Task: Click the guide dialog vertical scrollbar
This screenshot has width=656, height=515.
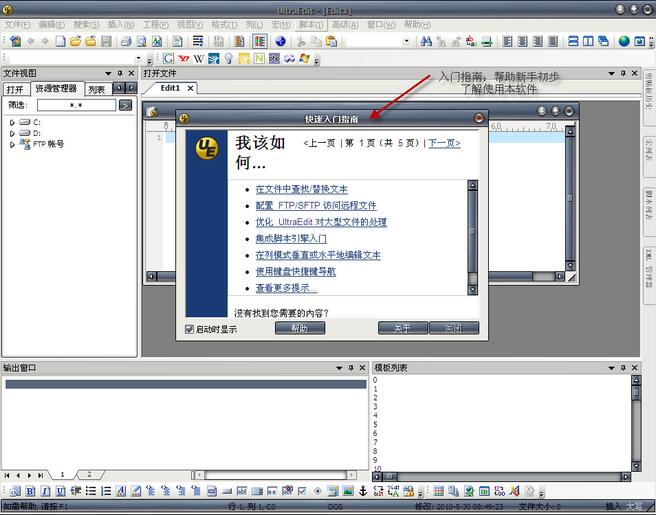Action: click(x=472, y=237)
